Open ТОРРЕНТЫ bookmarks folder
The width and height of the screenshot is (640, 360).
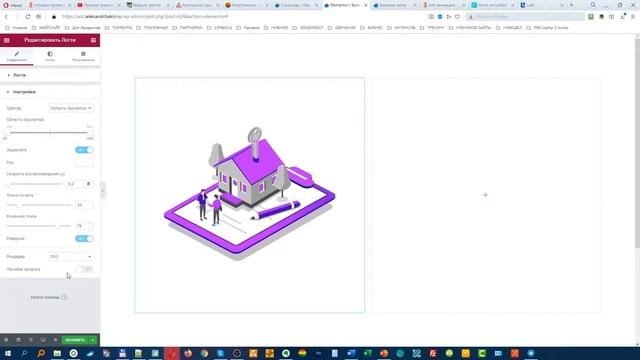[118, 28]
